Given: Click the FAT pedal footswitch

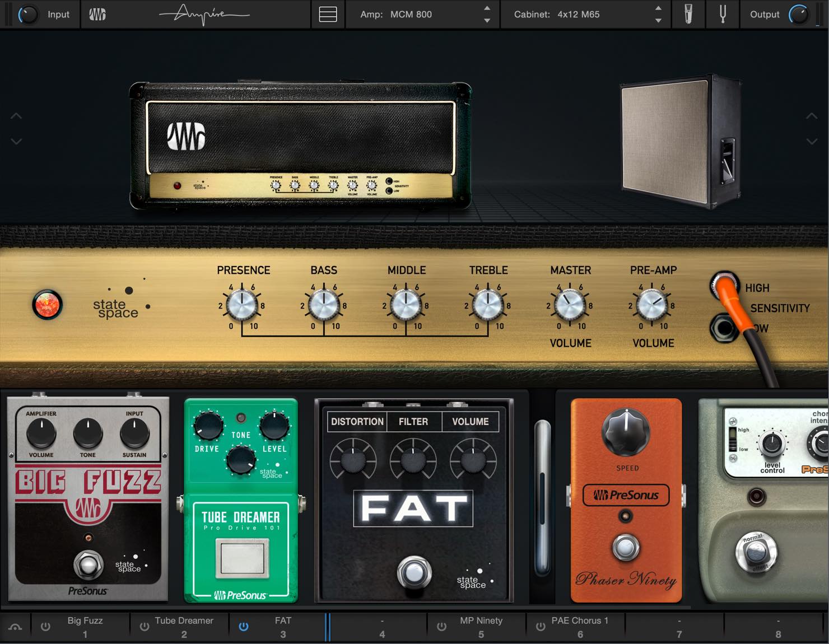Looking at the screenshot, I should pyautogui.click(x=414, y=573).
